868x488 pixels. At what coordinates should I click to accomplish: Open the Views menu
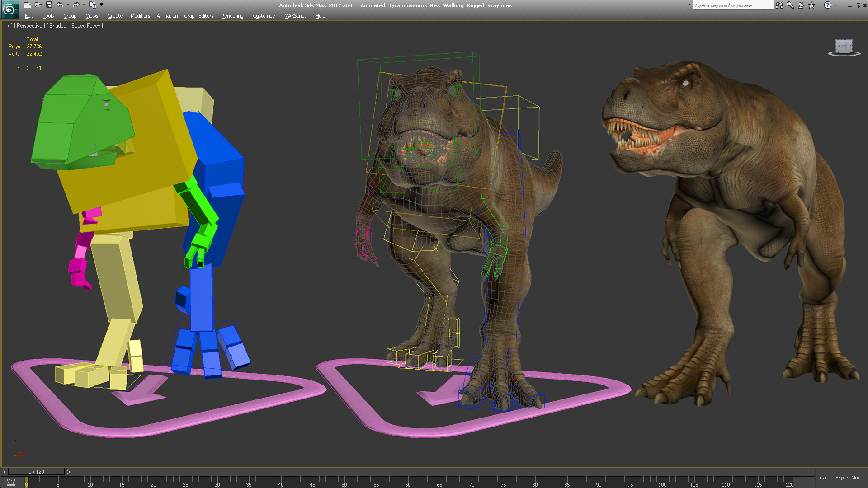(92, 16)
